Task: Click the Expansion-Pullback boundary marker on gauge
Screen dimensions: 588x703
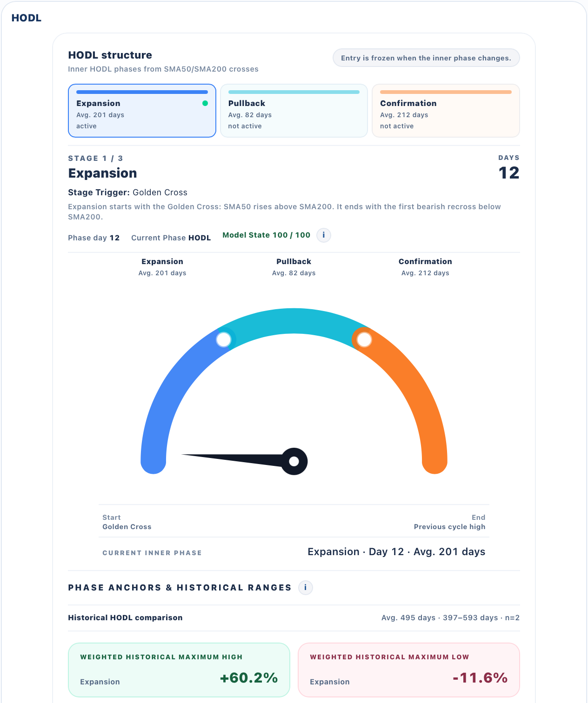Action: tap(224, 339)
